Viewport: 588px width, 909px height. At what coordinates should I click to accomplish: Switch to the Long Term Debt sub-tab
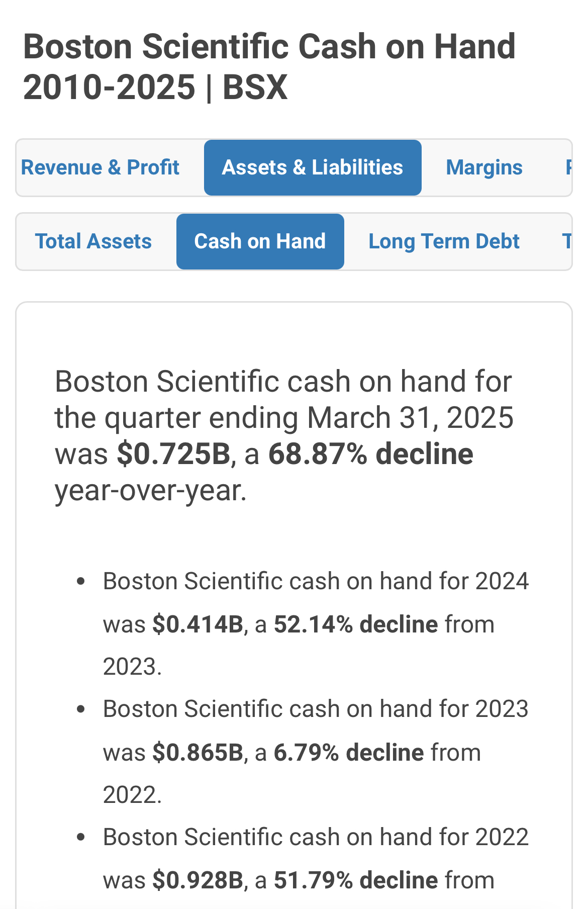444,241
